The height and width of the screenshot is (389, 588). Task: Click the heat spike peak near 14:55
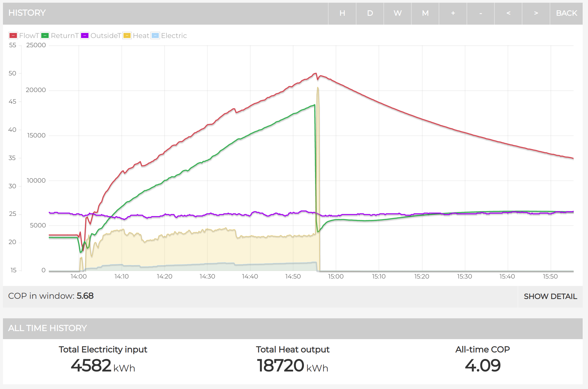pos(318,88)
